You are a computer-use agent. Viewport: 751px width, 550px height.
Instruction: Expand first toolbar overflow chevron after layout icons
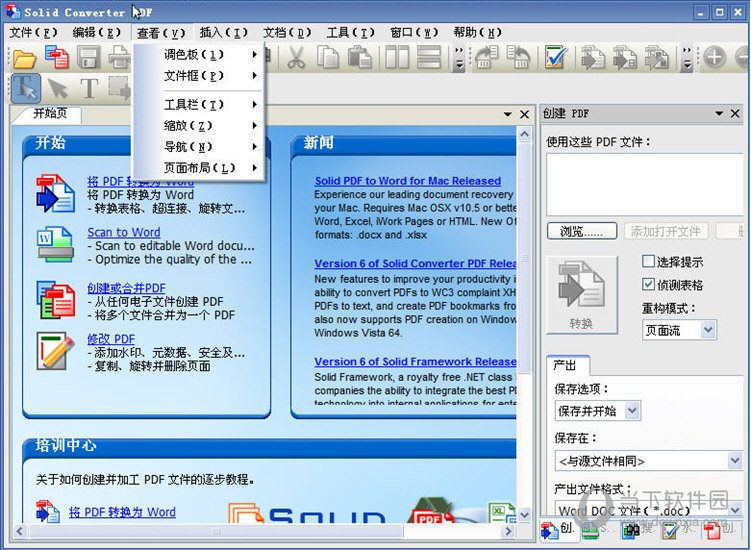click(459, 57)
